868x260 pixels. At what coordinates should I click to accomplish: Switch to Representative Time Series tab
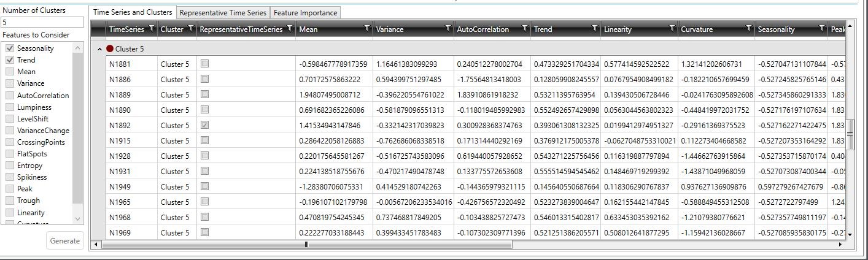pyautogui.click(x=223, y=12)
